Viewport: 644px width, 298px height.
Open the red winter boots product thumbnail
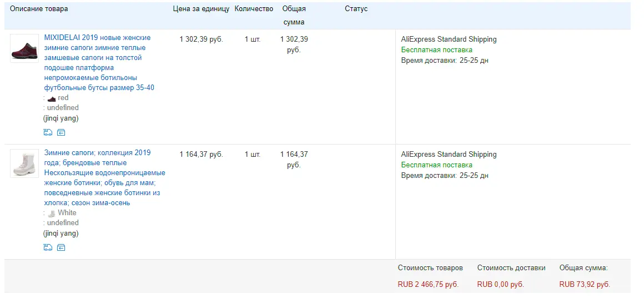24,48
